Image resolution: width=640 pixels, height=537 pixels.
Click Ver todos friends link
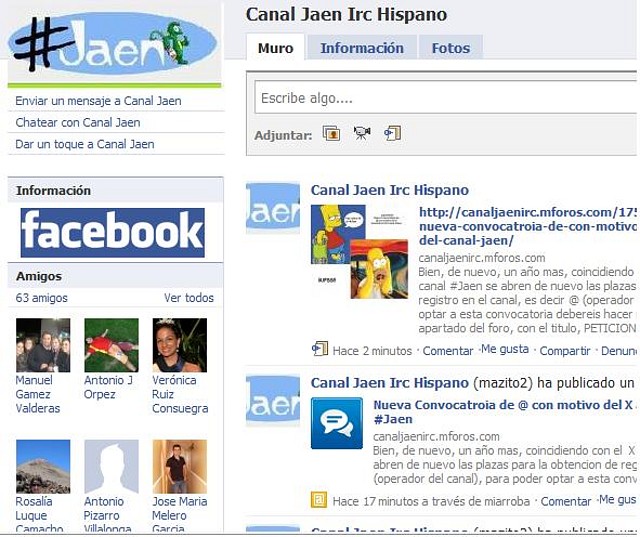coord(189,298)
